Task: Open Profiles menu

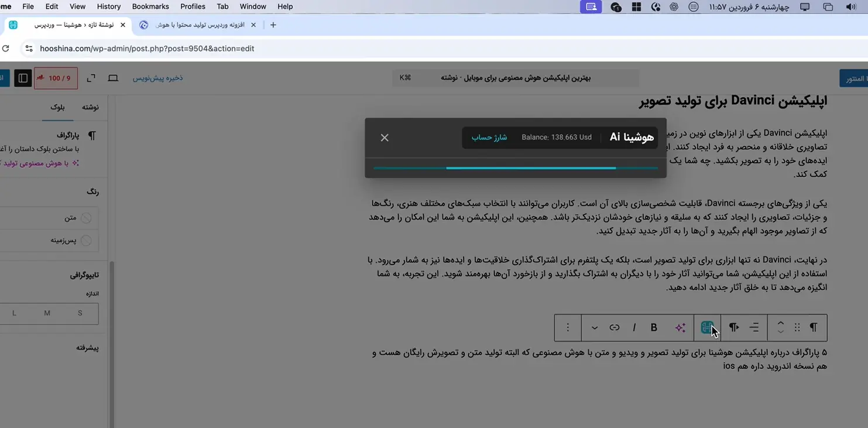Action: pyautogui.click(x=193, y=6)
